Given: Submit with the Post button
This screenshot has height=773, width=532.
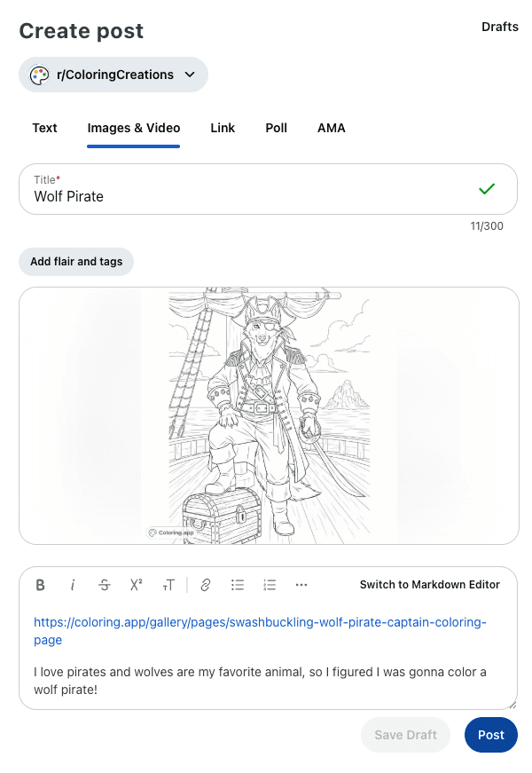Looking at the screenshot, I should [490, 735].
